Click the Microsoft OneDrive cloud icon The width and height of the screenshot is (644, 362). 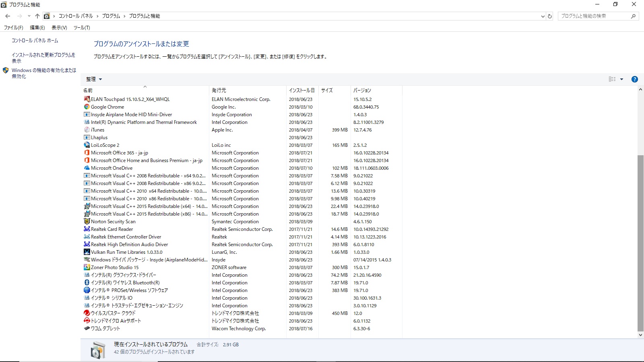tap(87, 168)
